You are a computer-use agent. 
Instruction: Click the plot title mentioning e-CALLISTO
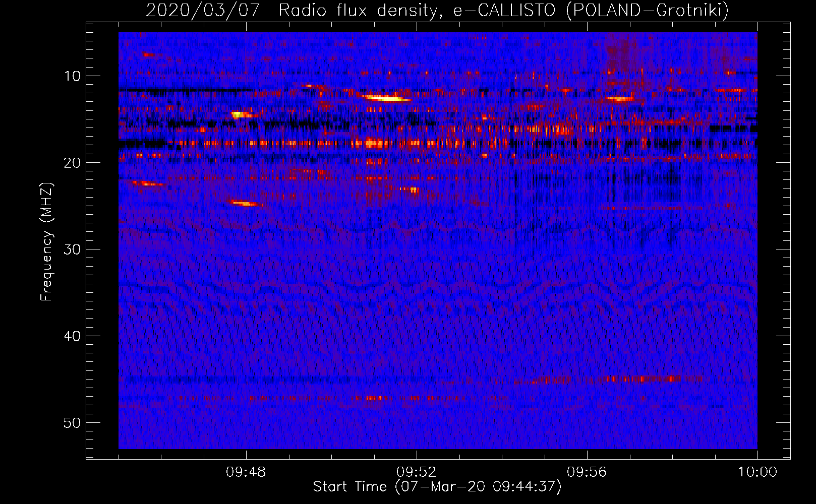pyautogui.click(x=437, y=10)
